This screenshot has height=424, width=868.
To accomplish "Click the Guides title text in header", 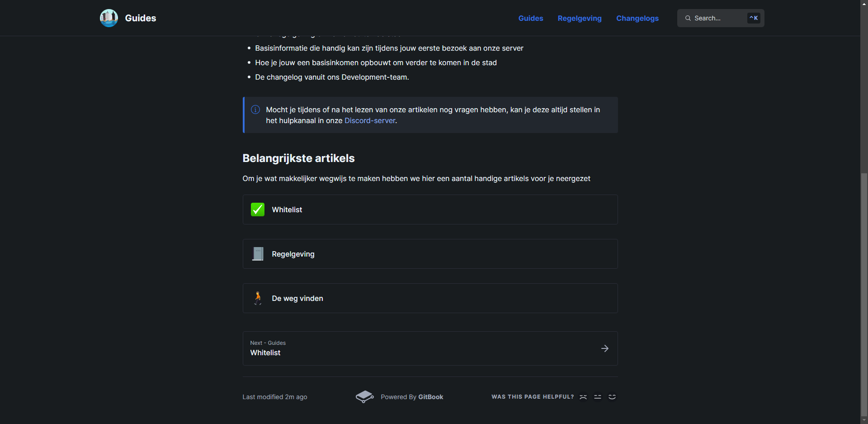I will pyautogui.click(x=141, y=18).
